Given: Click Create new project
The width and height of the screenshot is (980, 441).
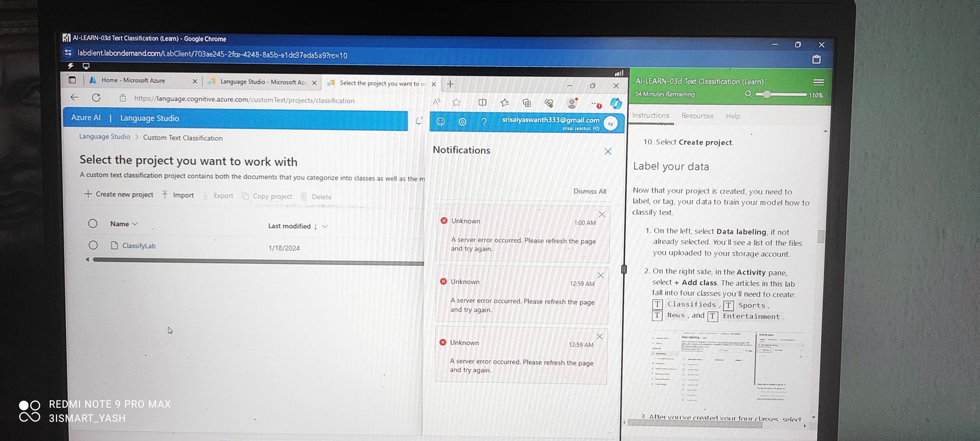Looking at the screenshot, I should [119, 194].
